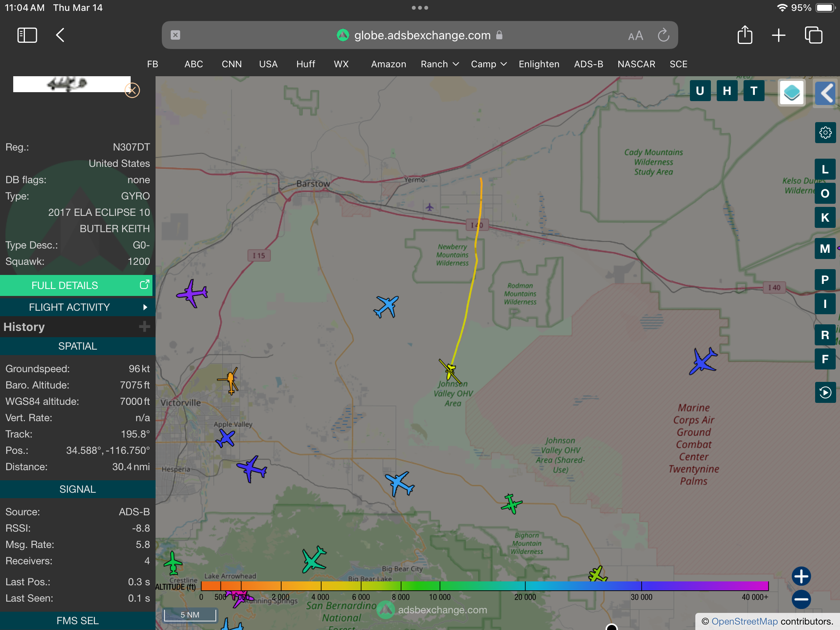Open the map settings gear
The width and height of the screenshot is (840, 630).
point(825,133)
